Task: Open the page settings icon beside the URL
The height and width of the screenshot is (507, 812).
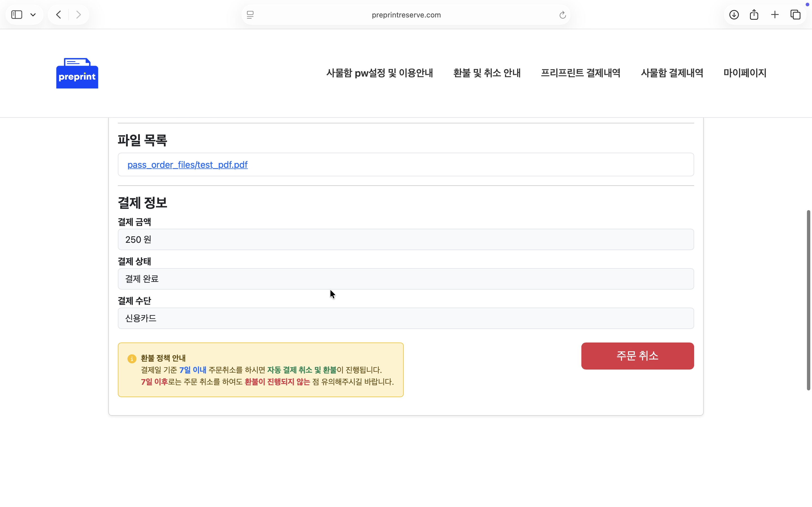Action: (x=250, y=15)
